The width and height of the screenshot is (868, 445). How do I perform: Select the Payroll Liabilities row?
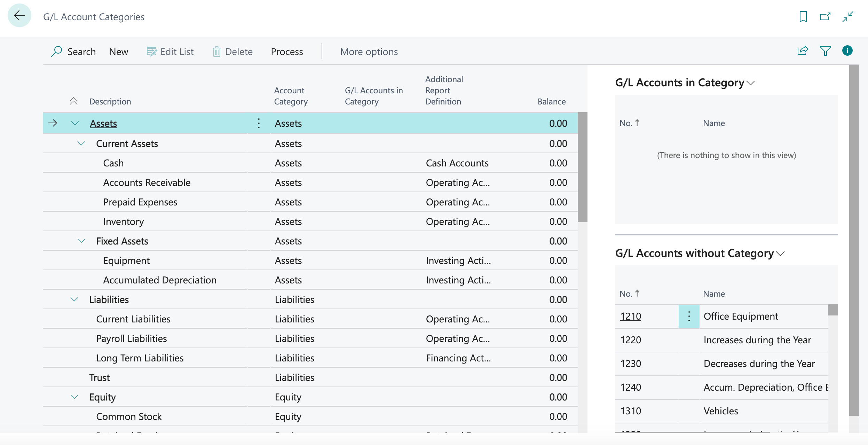(x=310, y=338)
